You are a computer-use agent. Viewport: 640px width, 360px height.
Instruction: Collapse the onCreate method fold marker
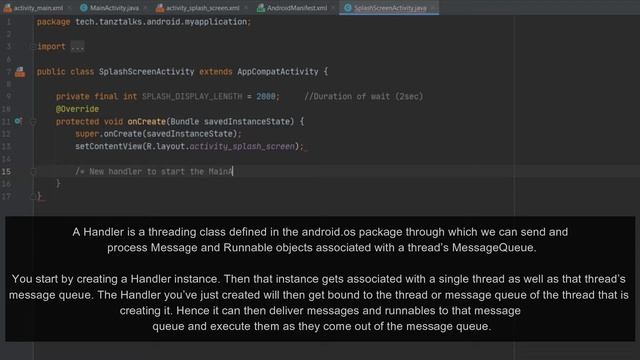(x=34, y=122)
